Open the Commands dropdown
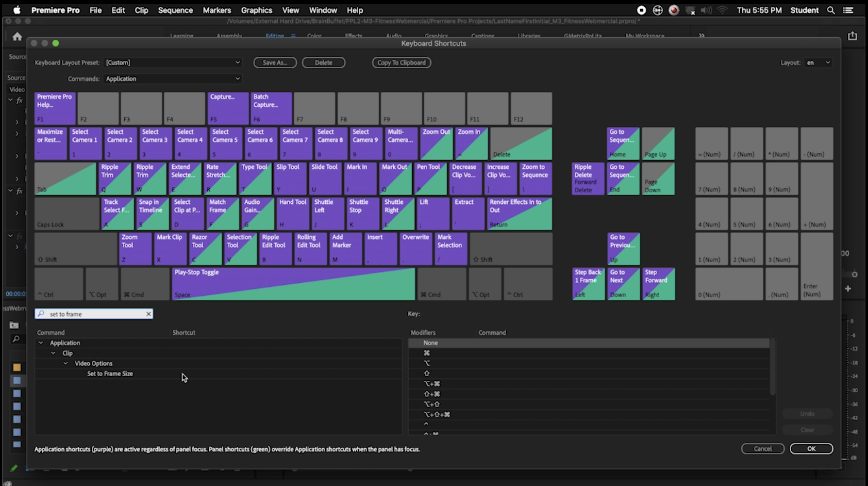Screen dimensions: 868x486 click(172, 78)
